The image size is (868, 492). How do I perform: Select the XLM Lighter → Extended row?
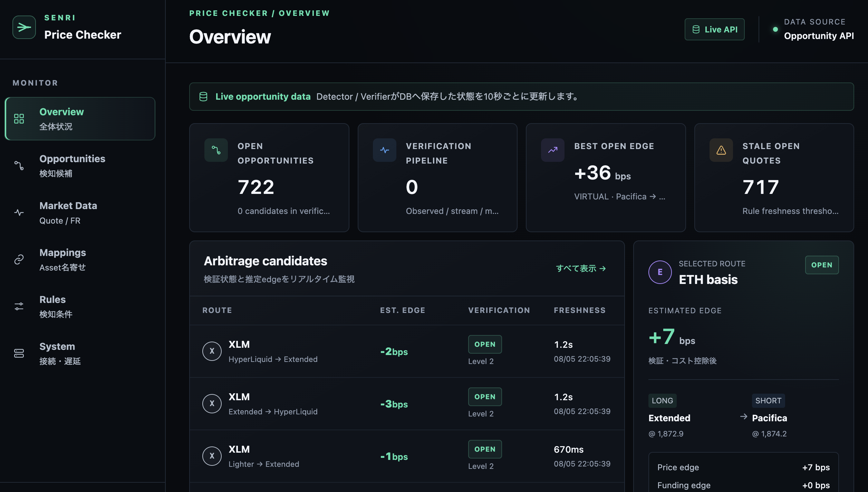click(x=407, y=456)
